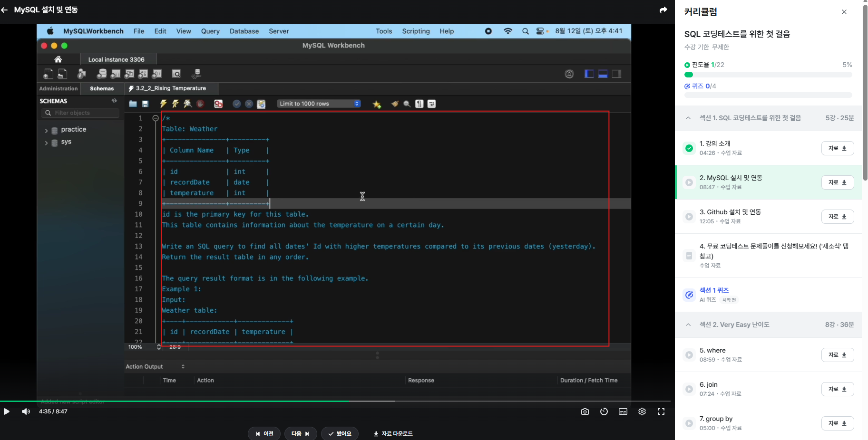This screenshot has height=440, width=868.
Task: Commit transaction checkmark icon
Action: 236,104
